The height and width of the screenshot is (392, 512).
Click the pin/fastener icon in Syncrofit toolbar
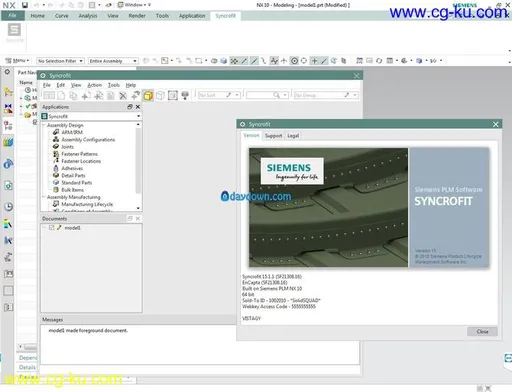pos(185,96)
